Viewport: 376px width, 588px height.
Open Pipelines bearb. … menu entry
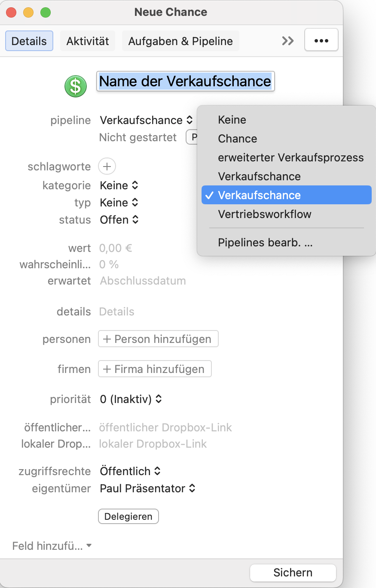click(265, 242)
